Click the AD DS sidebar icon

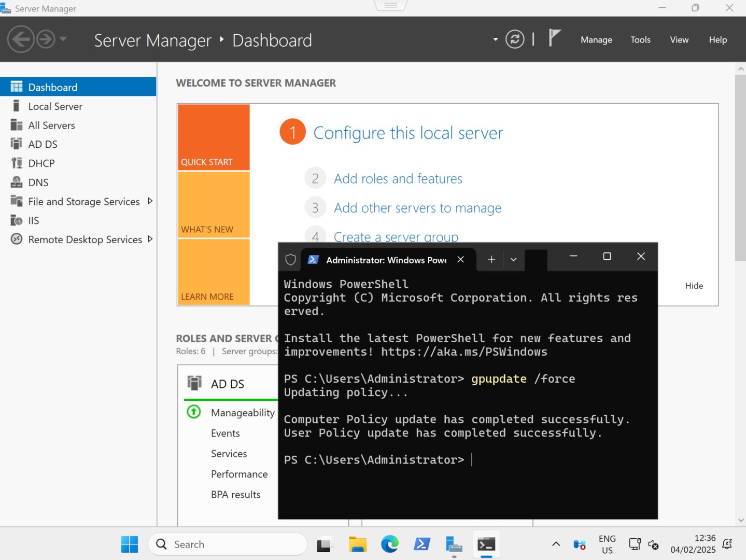click(17, 144)
